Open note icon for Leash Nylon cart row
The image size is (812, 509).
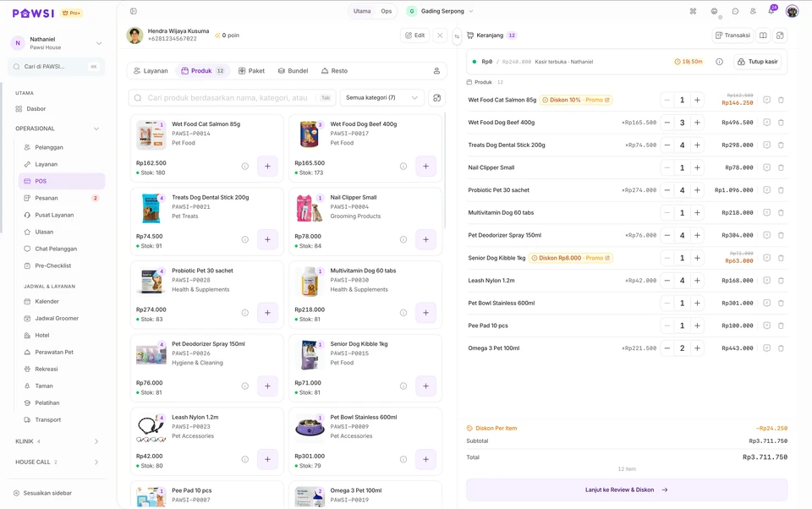[x=767, y=280]
